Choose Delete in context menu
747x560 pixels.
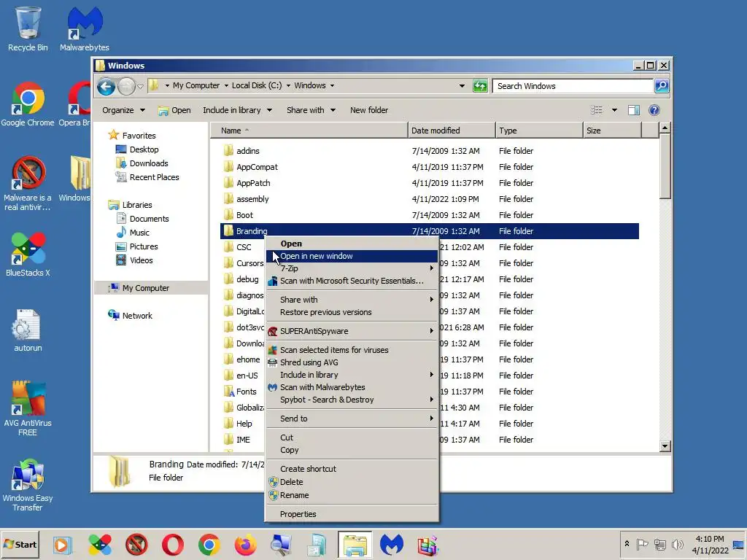352,482
